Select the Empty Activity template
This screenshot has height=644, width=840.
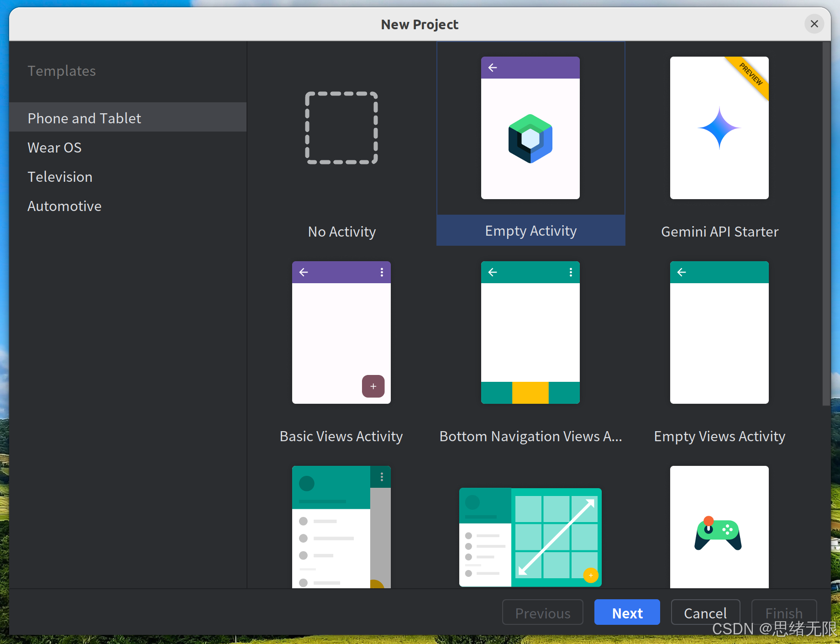[x=530, y=231]
